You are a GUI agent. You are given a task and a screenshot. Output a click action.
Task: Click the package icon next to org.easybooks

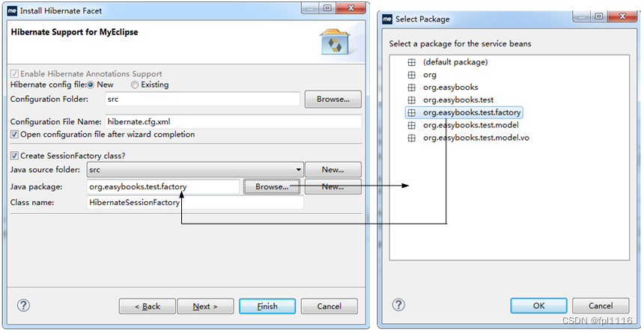pos(411,88)
